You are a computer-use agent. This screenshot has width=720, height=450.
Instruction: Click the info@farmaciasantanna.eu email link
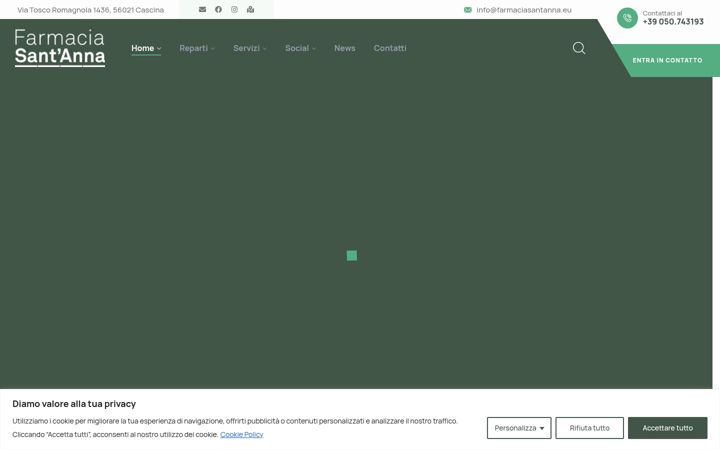pyautogui.click(x=524, y=10)
